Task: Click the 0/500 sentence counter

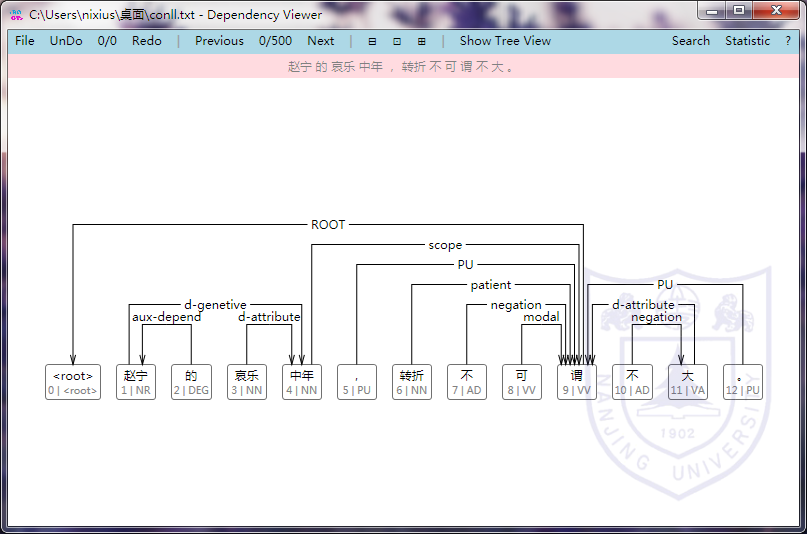Action: click(275, 41)
